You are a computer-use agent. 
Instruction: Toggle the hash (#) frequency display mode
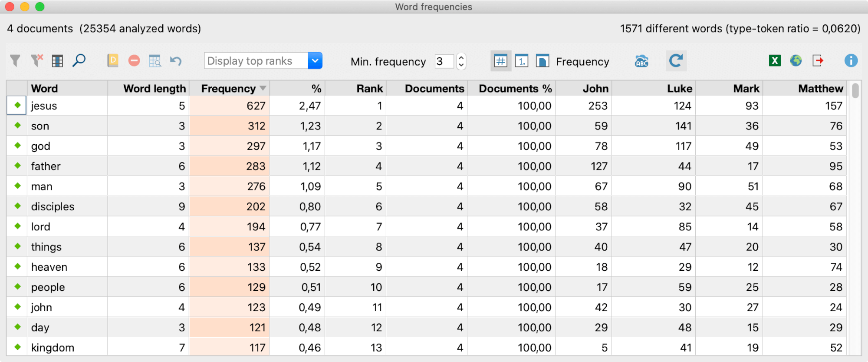[500, 61]
